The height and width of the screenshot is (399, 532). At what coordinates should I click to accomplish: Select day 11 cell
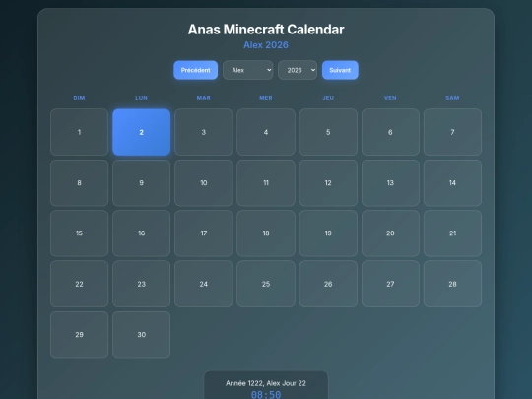[x=266, y=183]
